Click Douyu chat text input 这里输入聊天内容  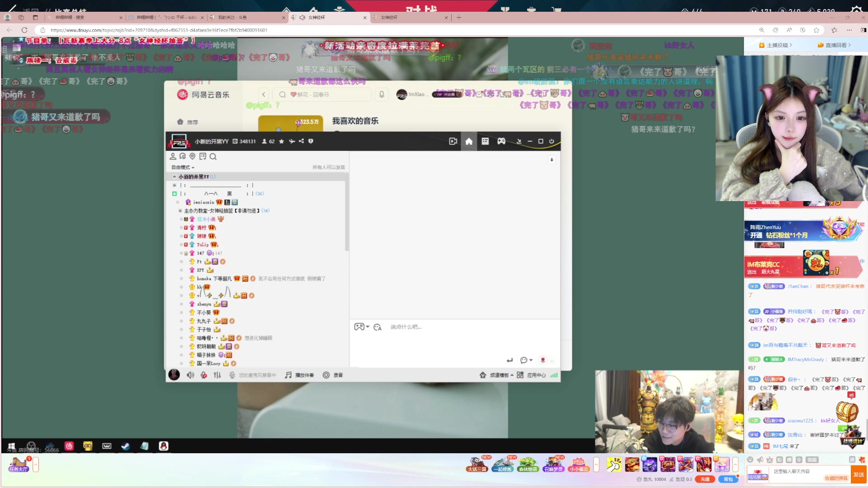pyautogui.click(x=792, y=471)
